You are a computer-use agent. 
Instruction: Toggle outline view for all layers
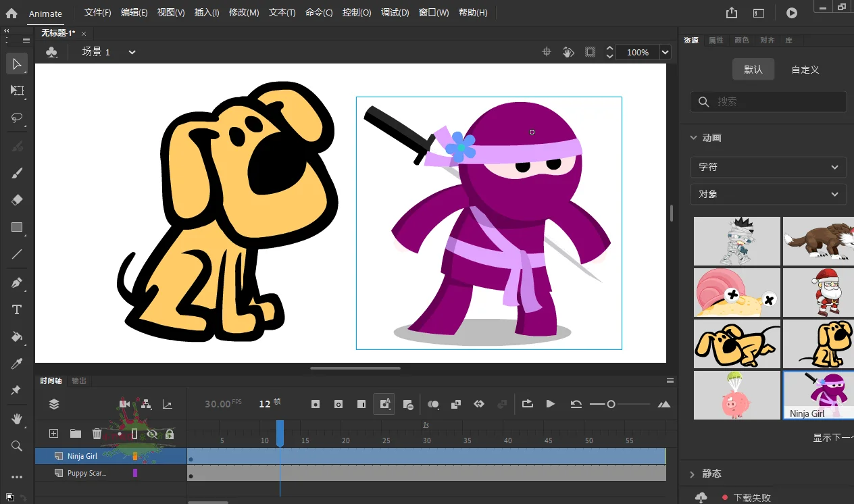(x=133, y=433)
